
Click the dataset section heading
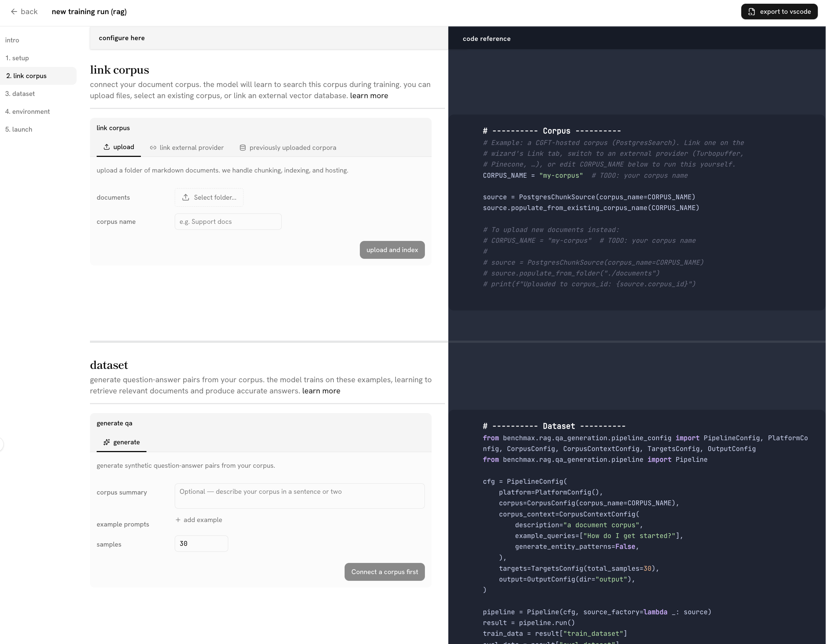point(109,365)
